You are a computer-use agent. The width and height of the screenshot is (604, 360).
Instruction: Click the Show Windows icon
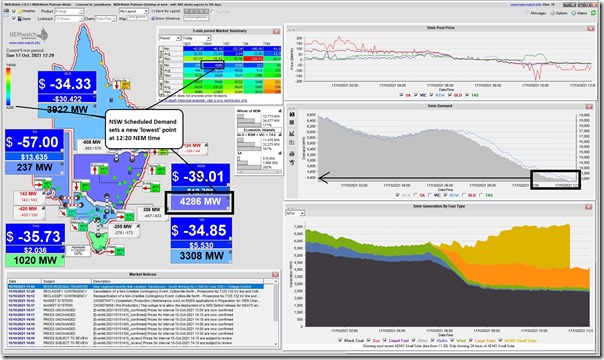153,18
